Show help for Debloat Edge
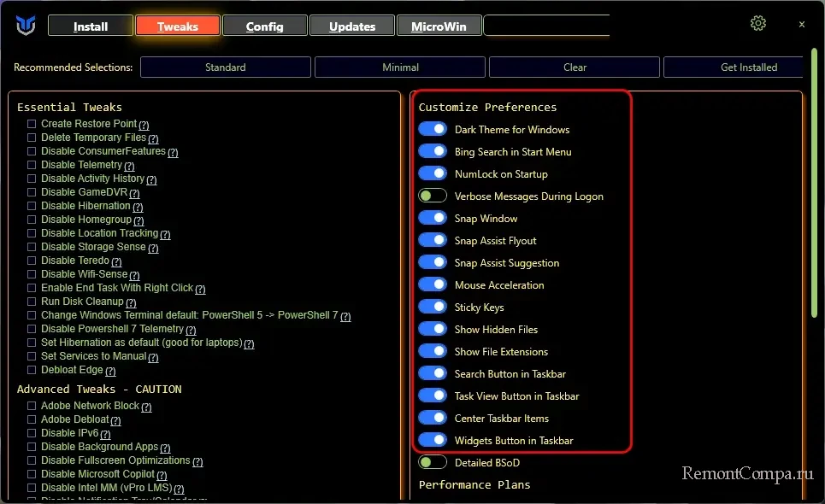Viewport: 825px width, 504px height. coord(110,371)
